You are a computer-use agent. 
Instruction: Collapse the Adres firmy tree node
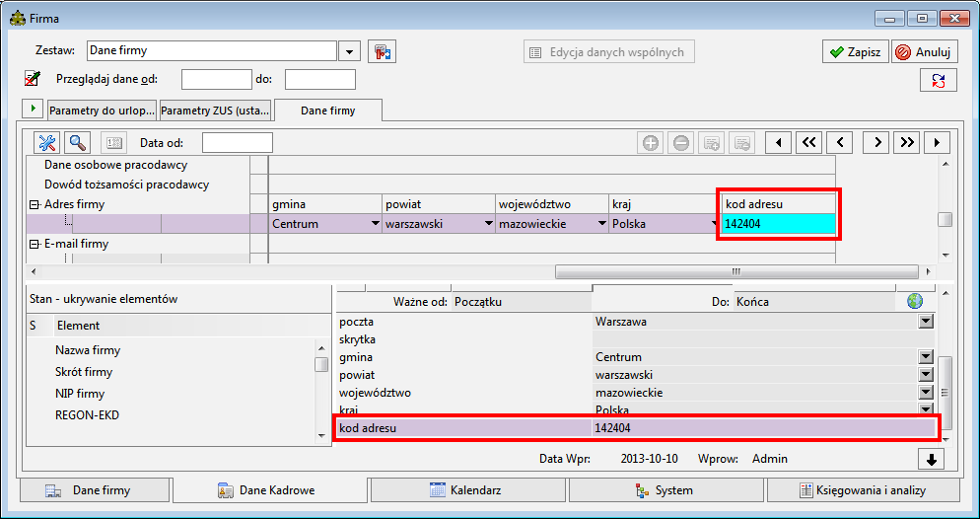coord(34,205)
